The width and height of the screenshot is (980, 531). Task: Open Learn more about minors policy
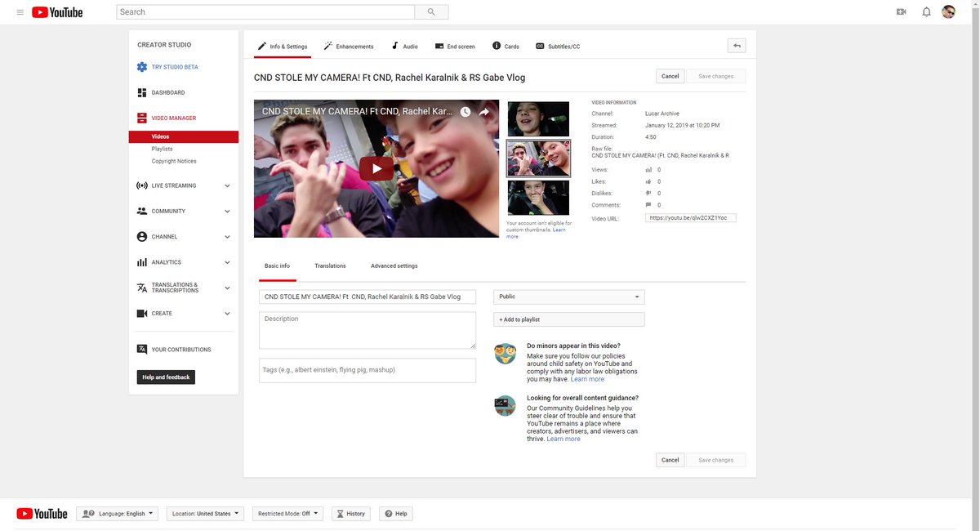[587, 379]
